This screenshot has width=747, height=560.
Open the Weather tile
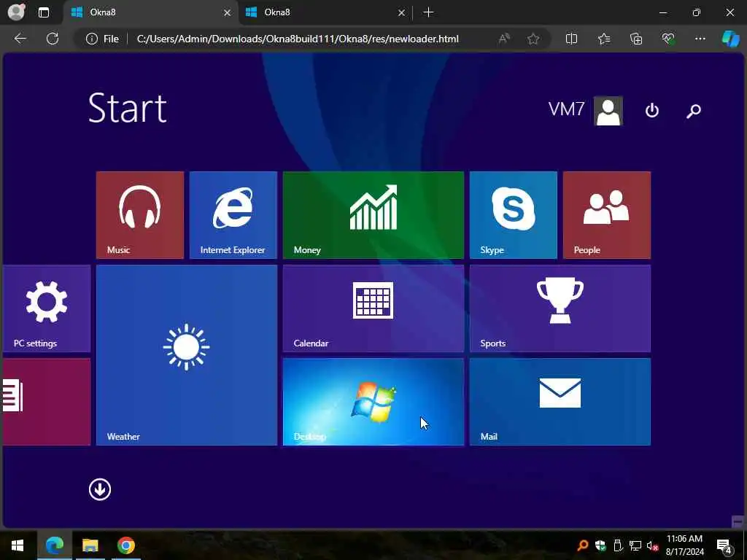pyautogui.click(x=186, y=355)
